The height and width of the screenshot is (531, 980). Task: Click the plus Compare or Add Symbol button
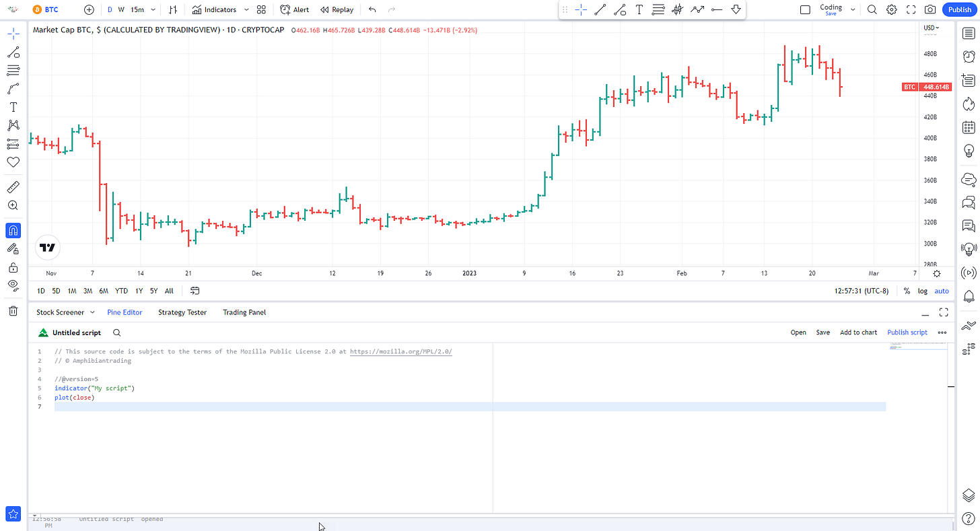coord(89,9)
